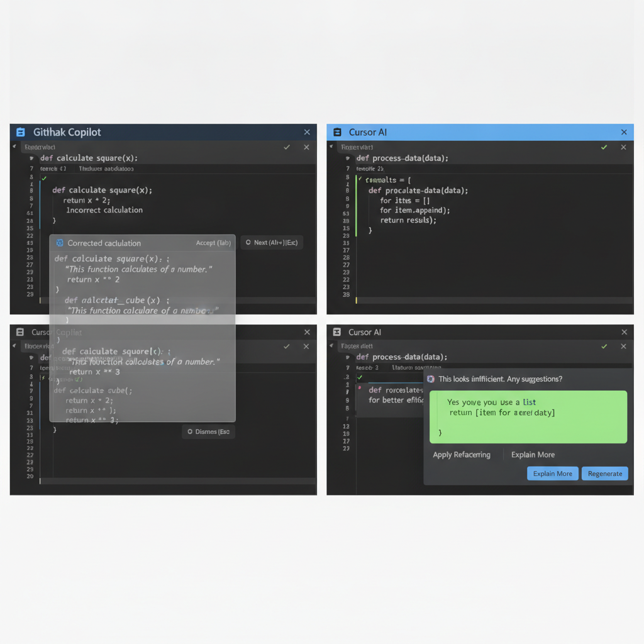The height and width of the screenshot is (644, 644).
Task: Click the chat icon beside This looks inefficient
Action: pos(430,379)
